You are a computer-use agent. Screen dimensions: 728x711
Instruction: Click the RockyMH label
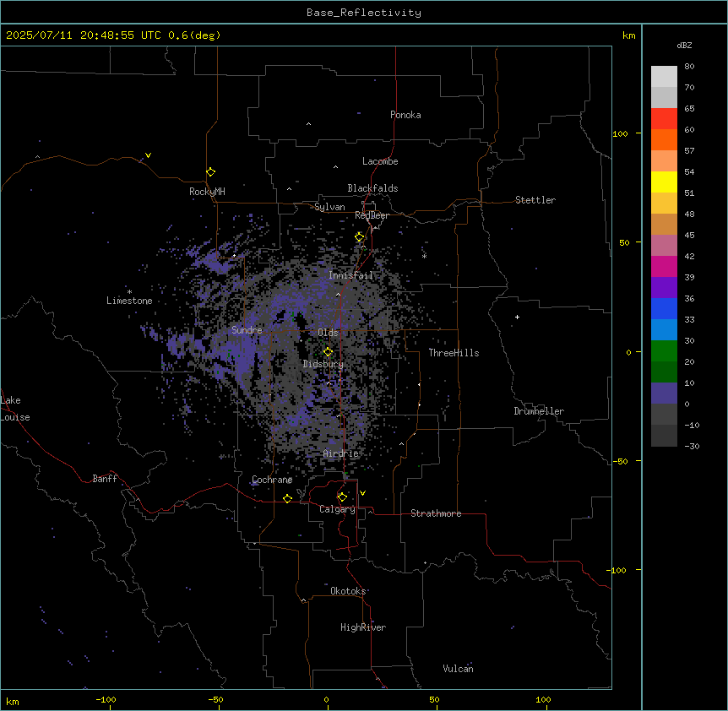(207, 192)
